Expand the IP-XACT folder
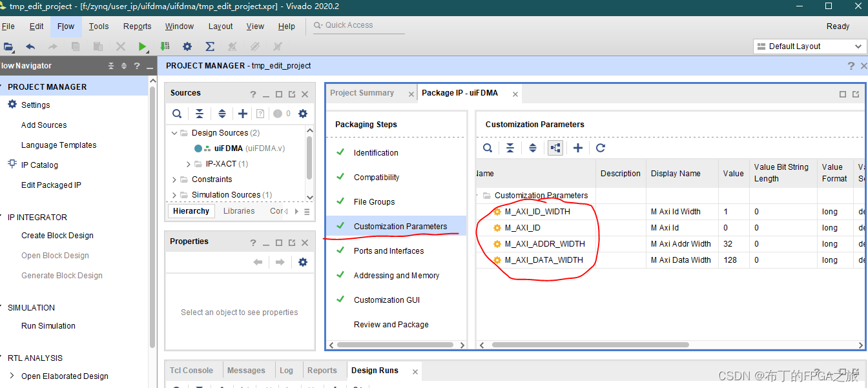The image size is (868, 388). pos(189,164)
